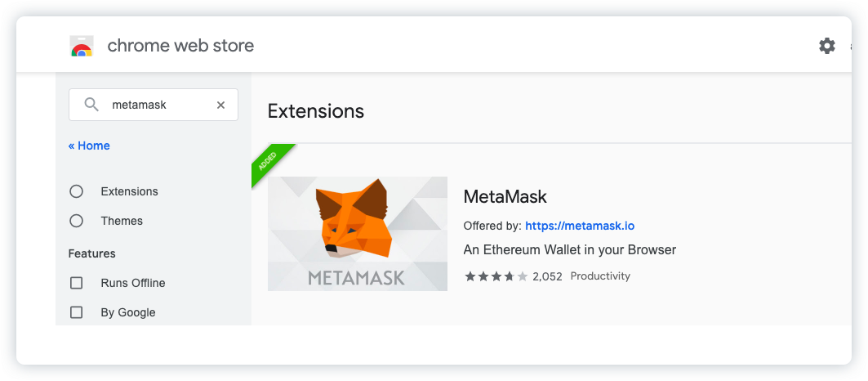
Task: Open the https://metamask.io link
Action: point(580,226)
